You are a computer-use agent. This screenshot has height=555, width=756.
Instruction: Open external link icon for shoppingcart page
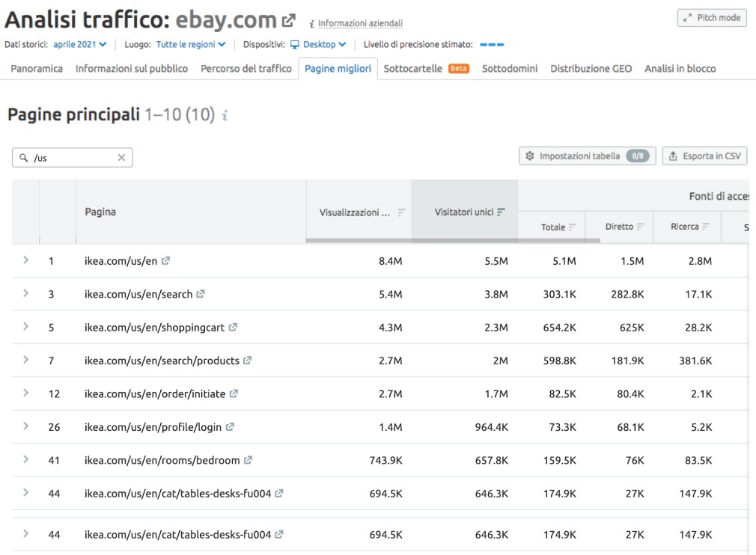click(233, 327)
